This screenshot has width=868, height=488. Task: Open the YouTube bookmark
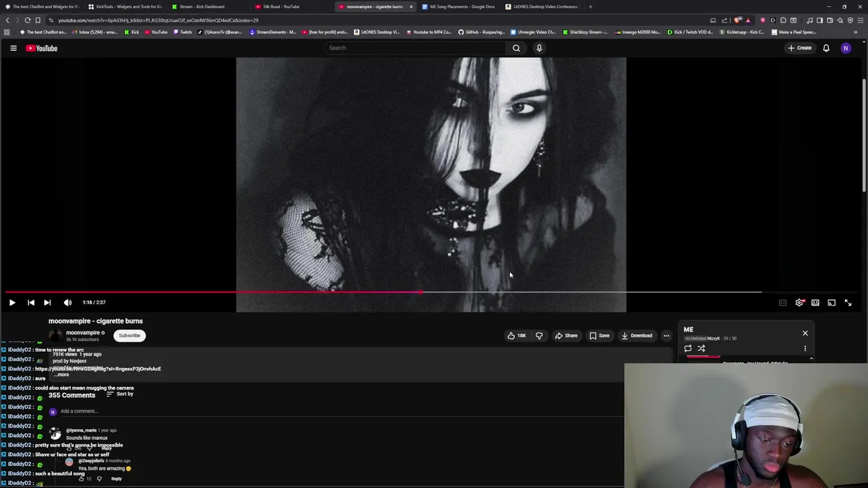[157, 32]
